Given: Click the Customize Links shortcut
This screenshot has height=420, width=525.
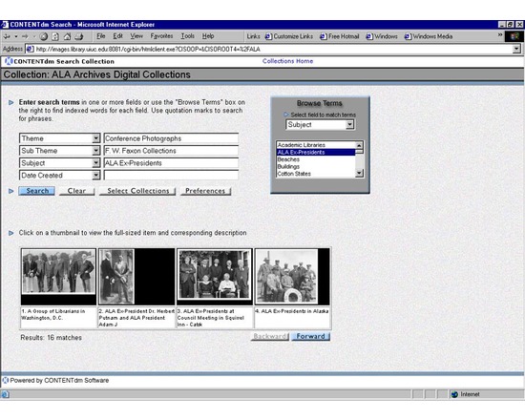Looking at the screenshot, I should tap(289, 36).
